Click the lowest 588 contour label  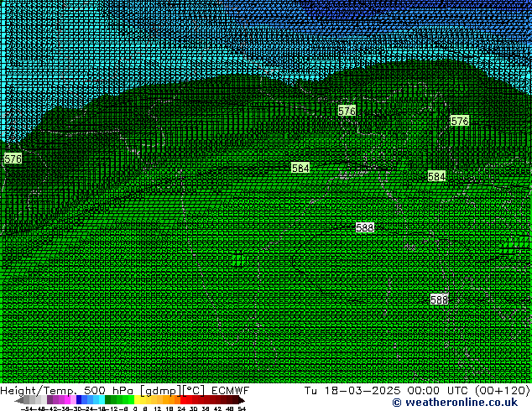click(x=439, y=299)
